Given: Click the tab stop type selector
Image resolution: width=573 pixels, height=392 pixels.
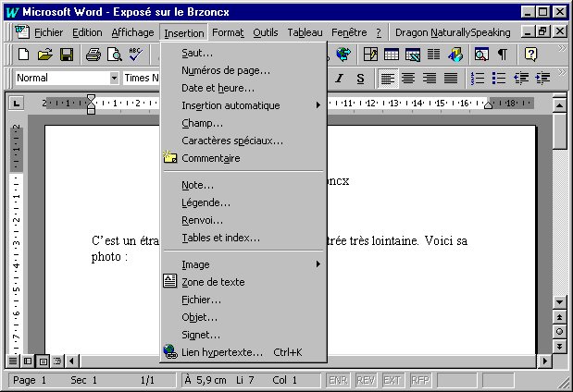Looking at the screenshot, I should [x=17, y=104].
